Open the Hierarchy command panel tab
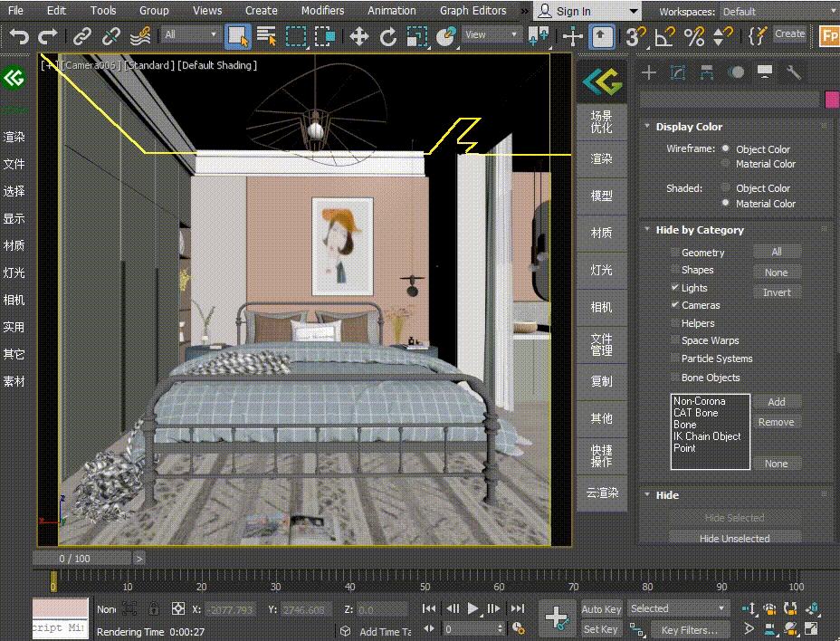840x641 pixels. pyautogui.click(x=706, y=73)
